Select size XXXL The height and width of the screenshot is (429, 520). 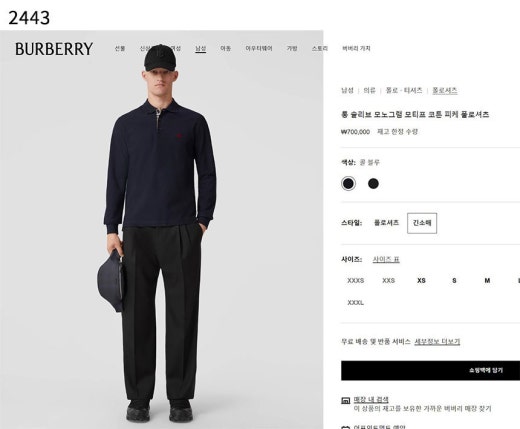click(355, 303)
